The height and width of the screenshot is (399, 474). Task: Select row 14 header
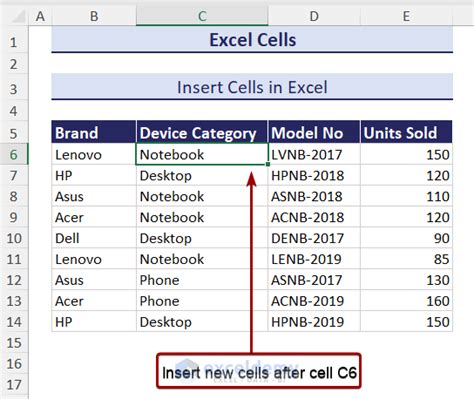coord(14,322)
